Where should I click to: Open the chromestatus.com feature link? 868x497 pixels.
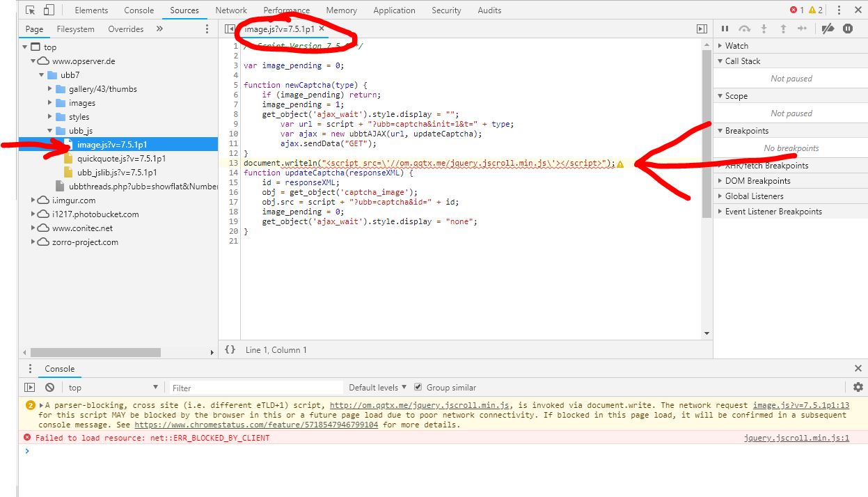pyautogui.click(x=256, y=425)
